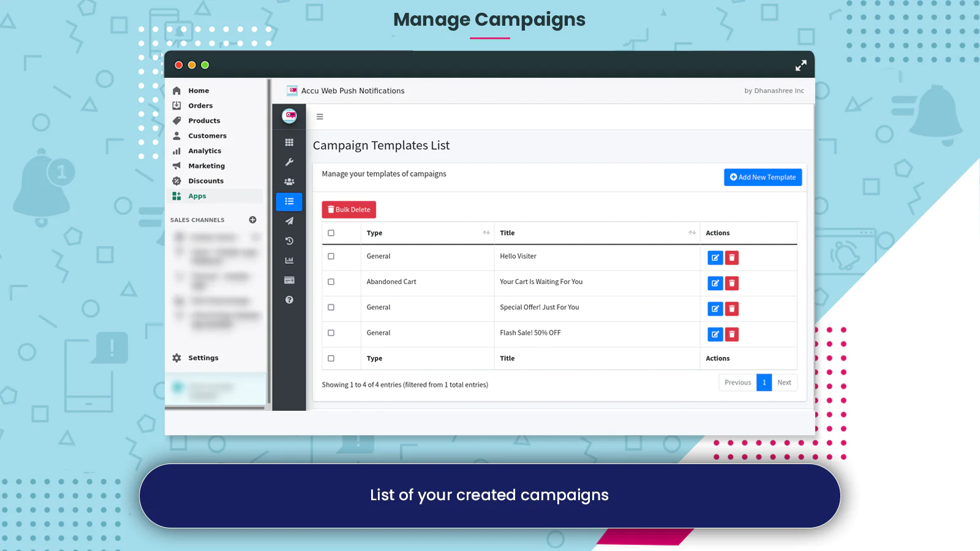The width and height of the screenshot is (980, 551).
Task: Open Marketing in the admin menu
Action: click(206, 166)
